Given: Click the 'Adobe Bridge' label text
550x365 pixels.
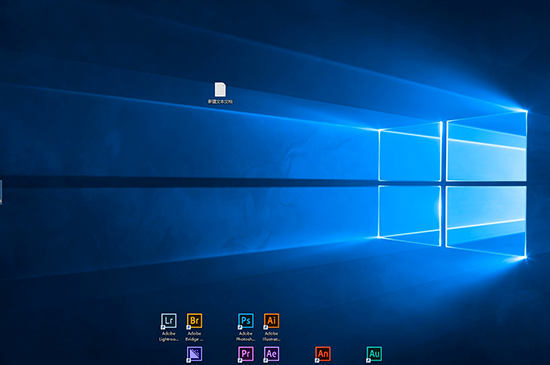Looking at the screenshot, I should tap(194, 336).
